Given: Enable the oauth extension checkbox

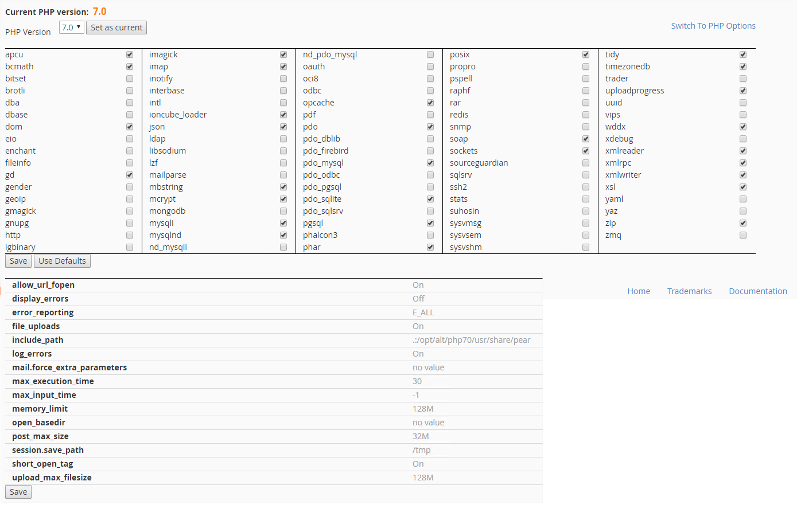Looking at the screenshot, I should click(430, 66).
